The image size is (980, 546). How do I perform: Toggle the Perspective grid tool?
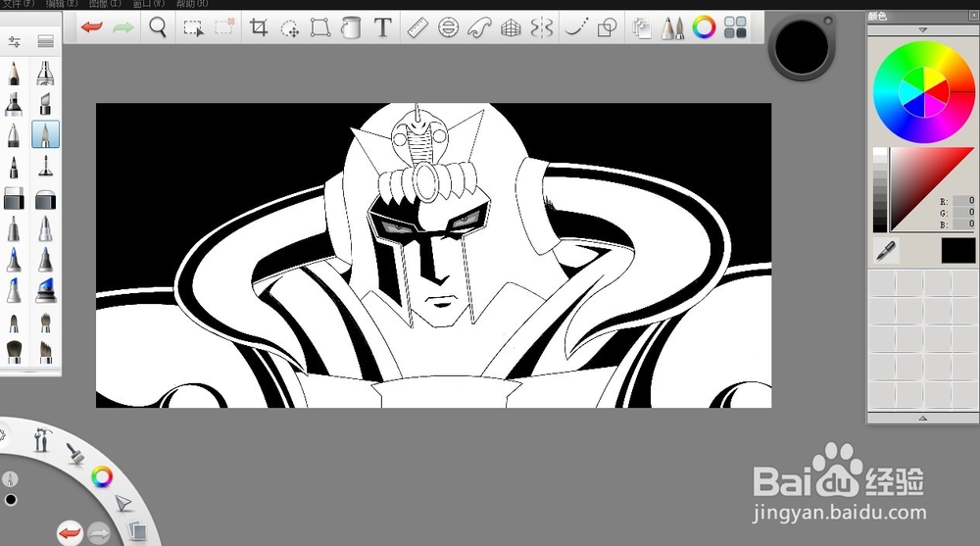(x=511, y=28)
